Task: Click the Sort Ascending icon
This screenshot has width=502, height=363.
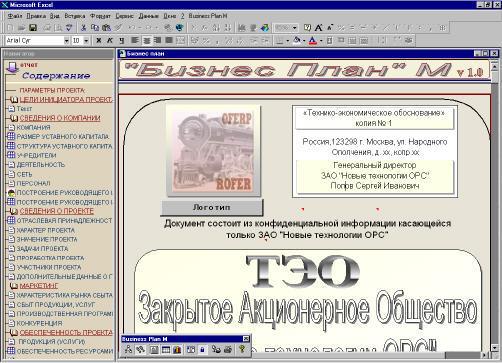Action: 216,28
